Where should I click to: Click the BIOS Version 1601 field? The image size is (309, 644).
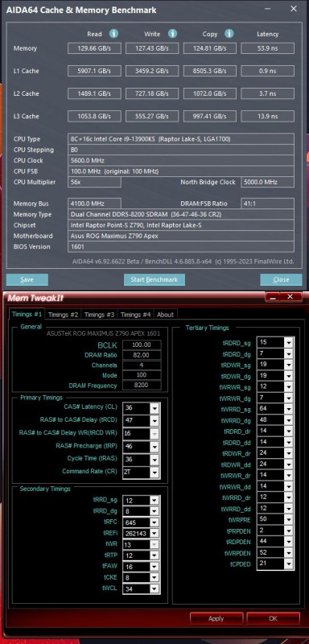coord(180,247)
